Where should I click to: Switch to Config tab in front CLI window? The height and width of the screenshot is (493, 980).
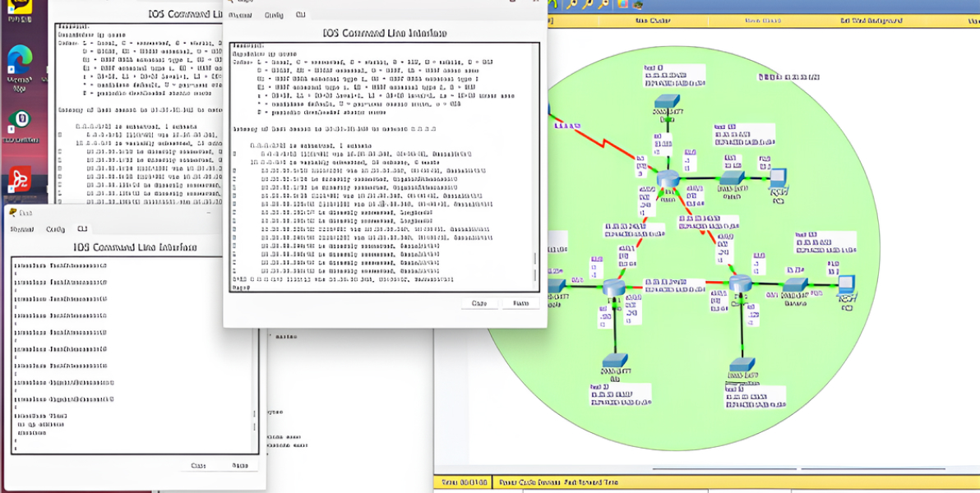(273, 15)
